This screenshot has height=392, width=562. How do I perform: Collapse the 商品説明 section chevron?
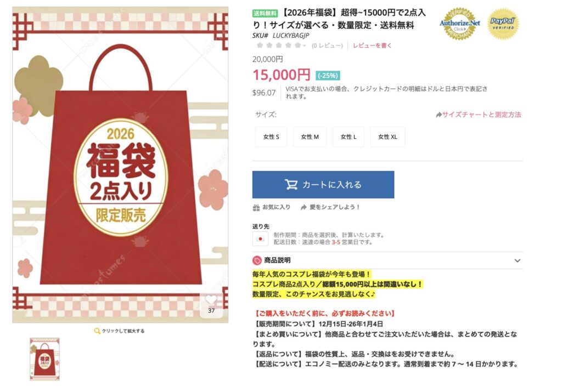pyautogui.click(x=517, y=260)
